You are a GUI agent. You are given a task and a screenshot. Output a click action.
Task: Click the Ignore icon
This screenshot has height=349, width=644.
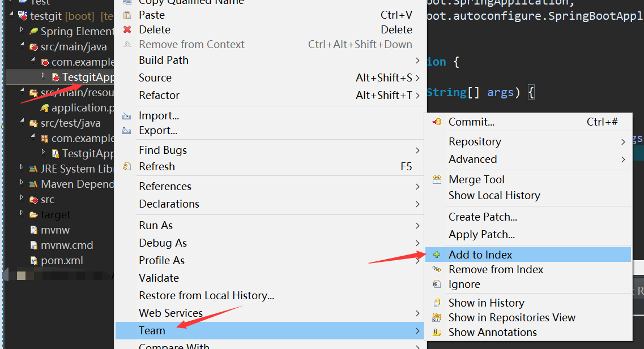pyautogui.click(x=437, y=284)
